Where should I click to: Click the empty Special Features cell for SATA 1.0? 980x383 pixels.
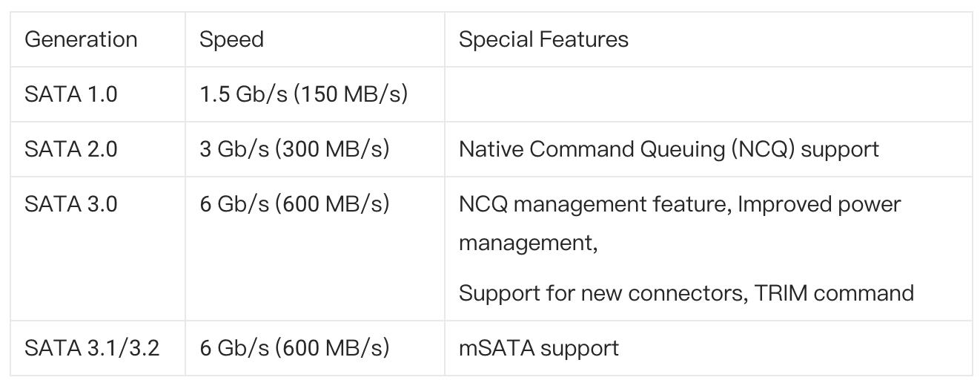click(708, 94)
